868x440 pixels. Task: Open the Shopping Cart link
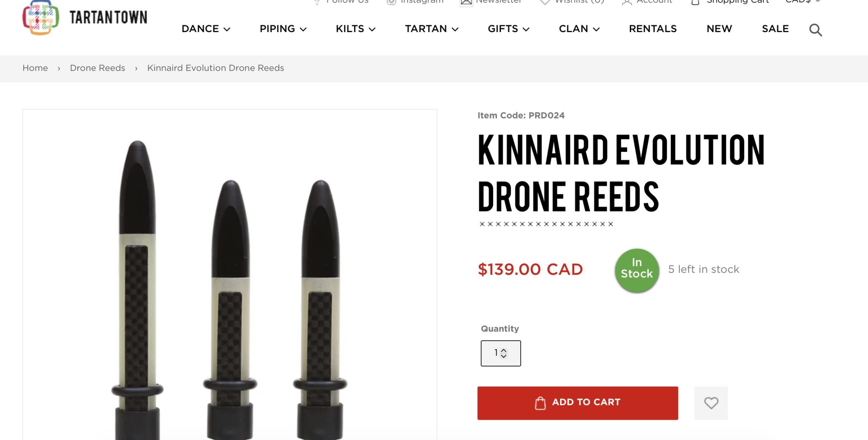[x=737, y=2]
